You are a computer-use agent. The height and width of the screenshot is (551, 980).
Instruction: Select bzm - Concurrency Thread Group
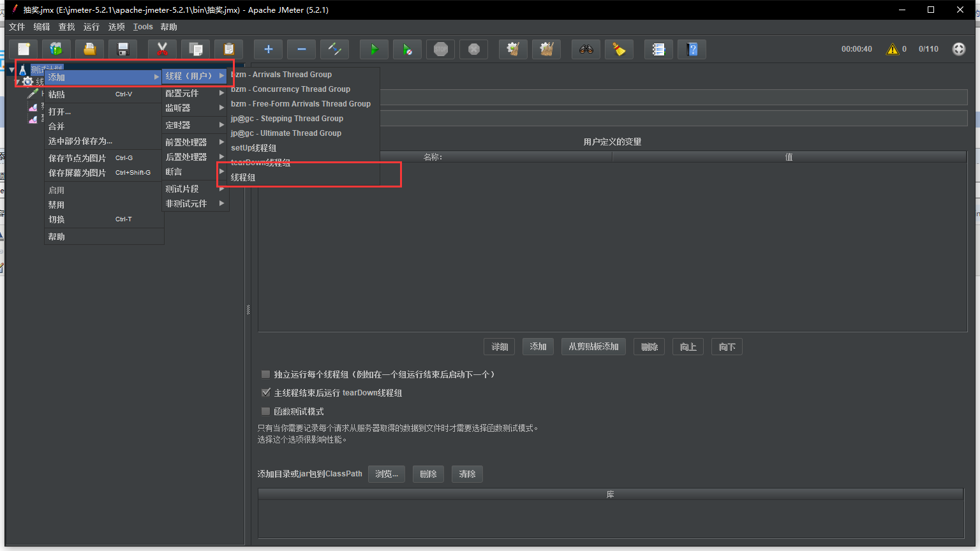[x=304, y=89]
